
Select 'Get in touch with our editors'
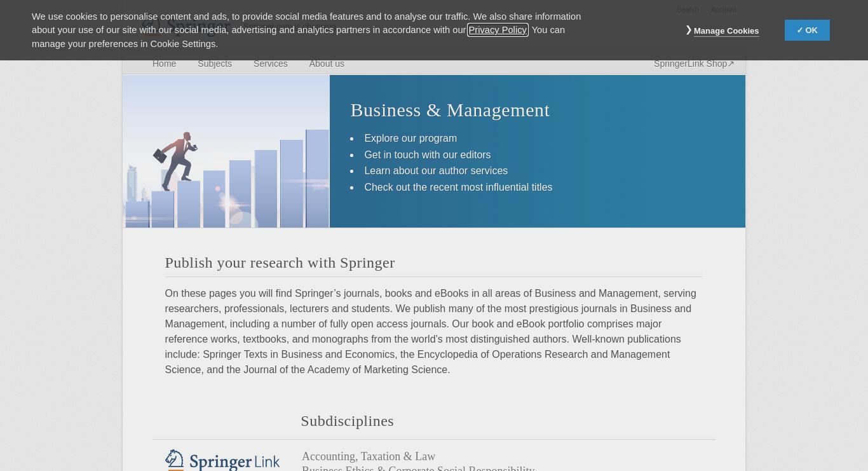tap(428, 154)
